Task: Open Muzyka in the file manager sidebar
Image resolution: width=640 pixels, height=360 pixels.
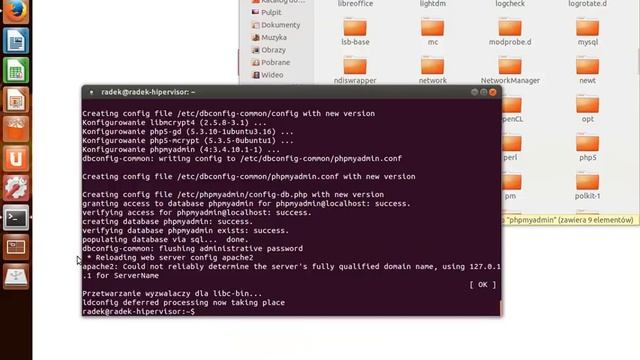Action: point(269,38)
